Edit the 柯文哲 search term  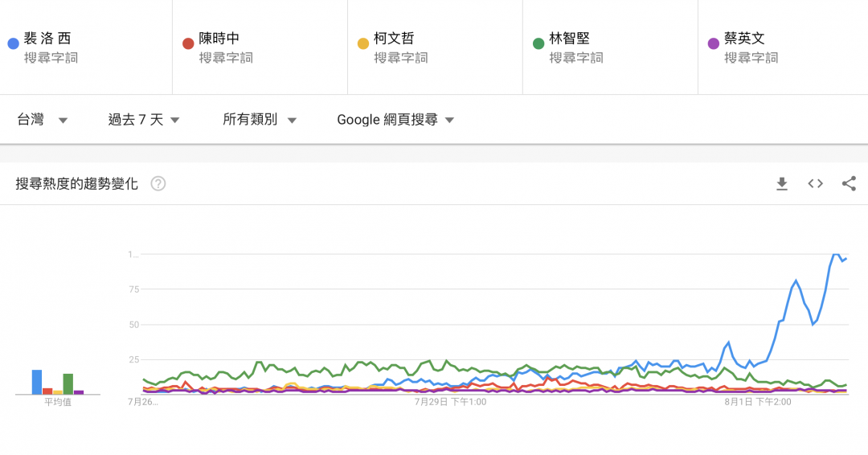click(394, 39)
